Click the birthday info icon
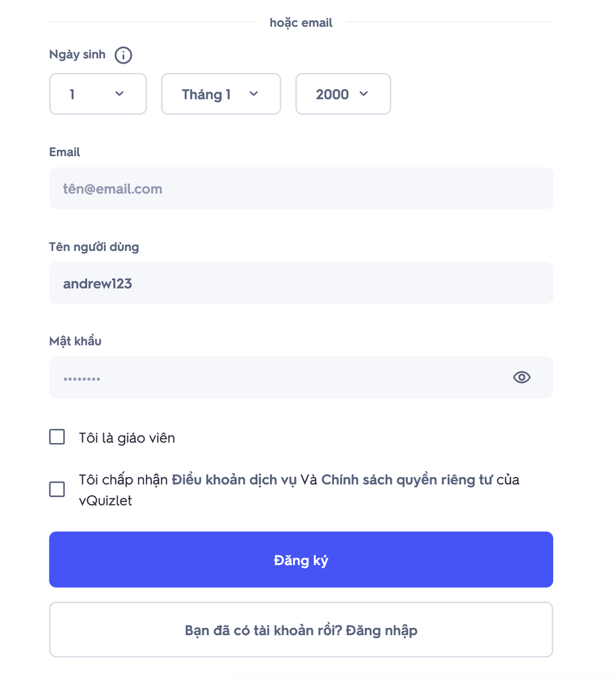The height and width of the screenshot is (676, 616). point(123,55)
